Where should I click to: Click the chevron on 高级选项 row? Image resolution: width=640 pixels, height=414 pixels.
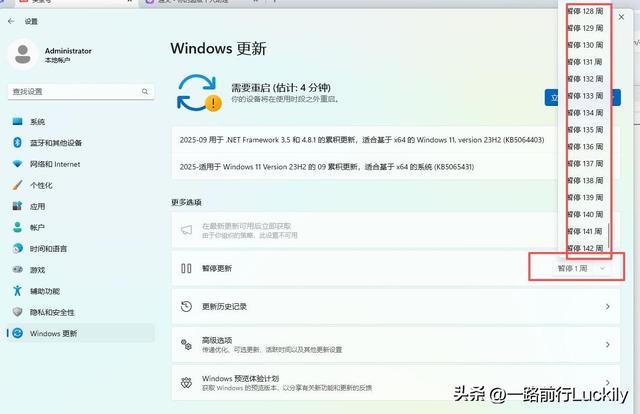(607, 345)
